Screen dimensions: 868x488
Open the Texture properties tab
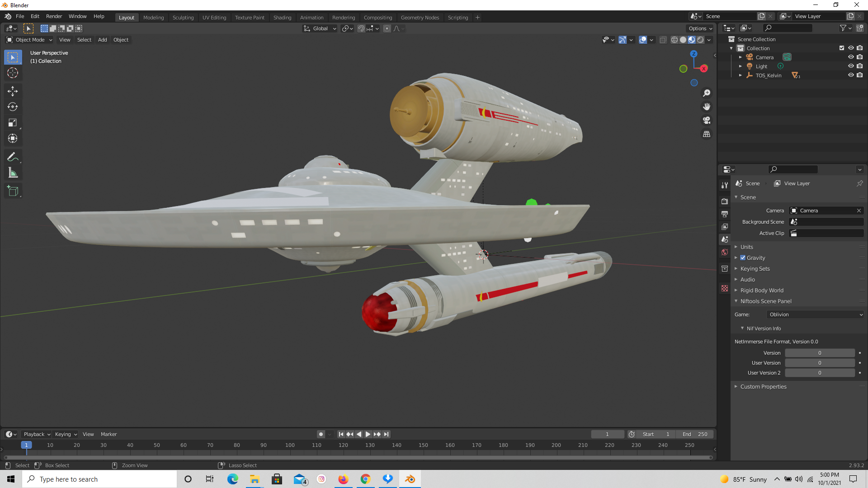pyautogui.click(x=725, y=288)
